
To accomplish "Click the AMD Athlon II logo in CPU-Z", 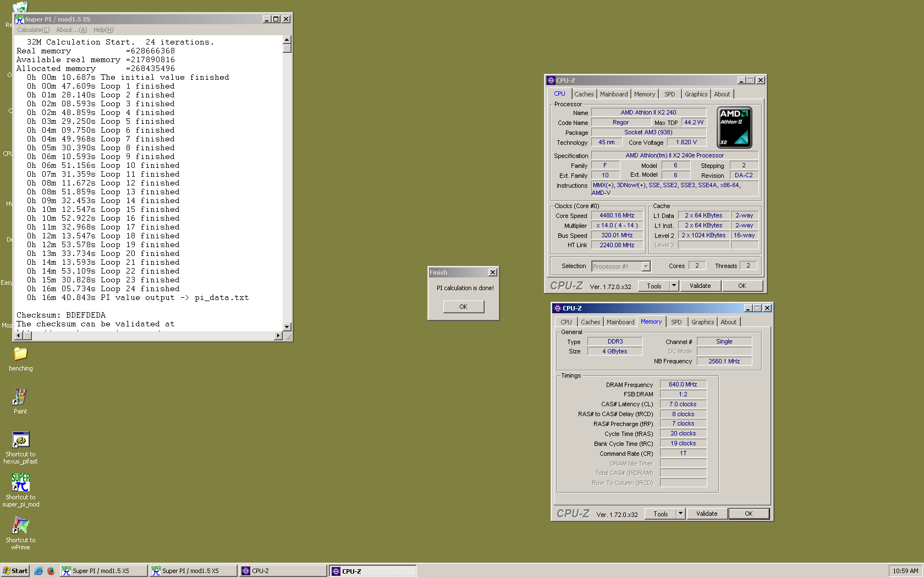I will click(x=734, y=127).
